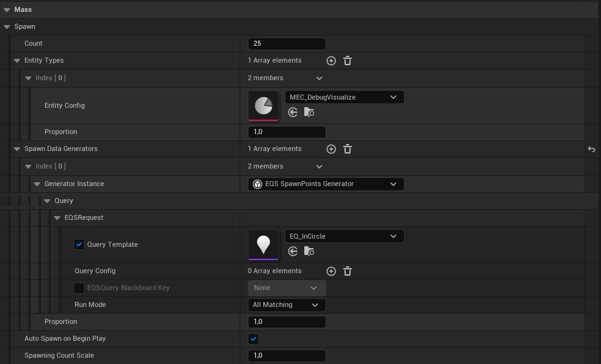Open EQS SpawnPoints Generator instance dropdown
The width and height of the screenshot is (601, 364).
click(x=326, y=184)
